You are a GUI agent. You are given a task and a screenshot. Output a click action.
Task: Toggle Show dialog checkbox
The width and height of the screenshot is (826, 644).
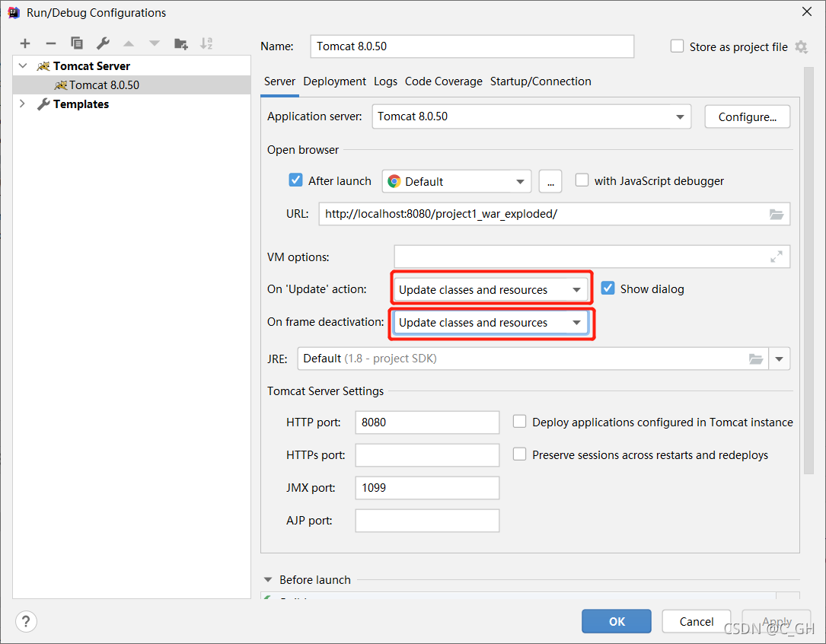point(608,288)
